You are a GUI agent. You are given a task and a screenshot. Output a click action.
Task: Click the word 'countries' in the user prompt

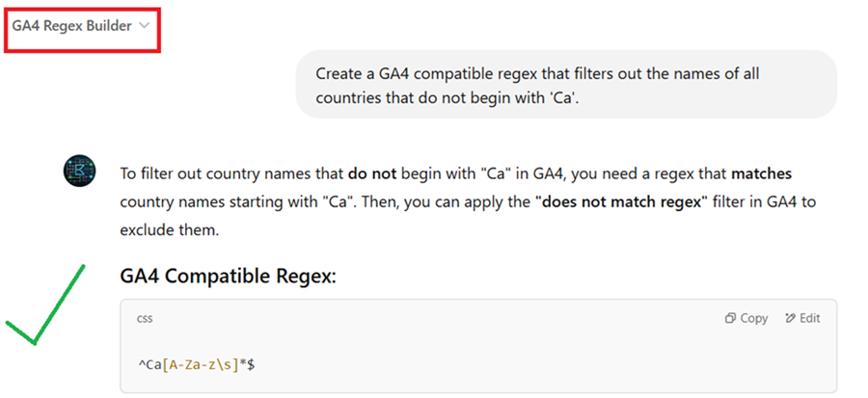[x=346, y=97]
